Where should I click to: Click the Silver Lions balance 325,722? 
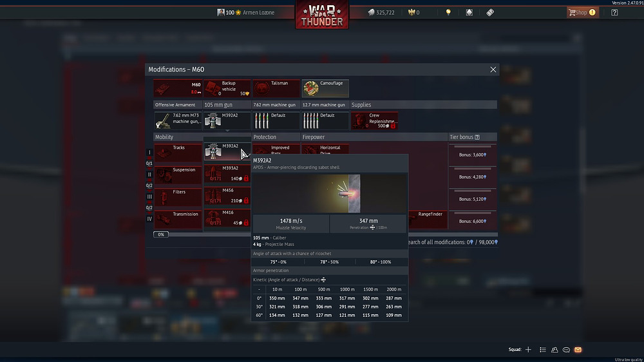click(x=381, y=12)
